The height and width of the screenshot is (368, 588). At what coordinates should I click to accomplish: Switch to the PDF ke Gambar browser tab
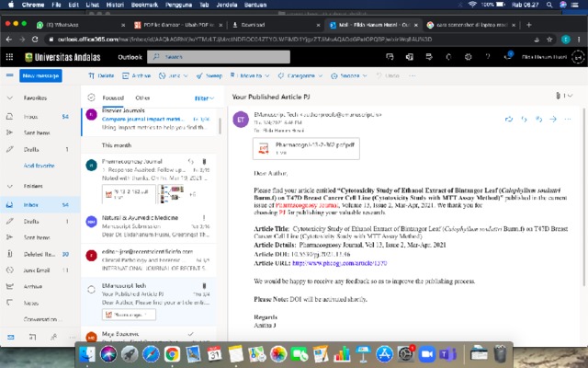coord(178,25)
